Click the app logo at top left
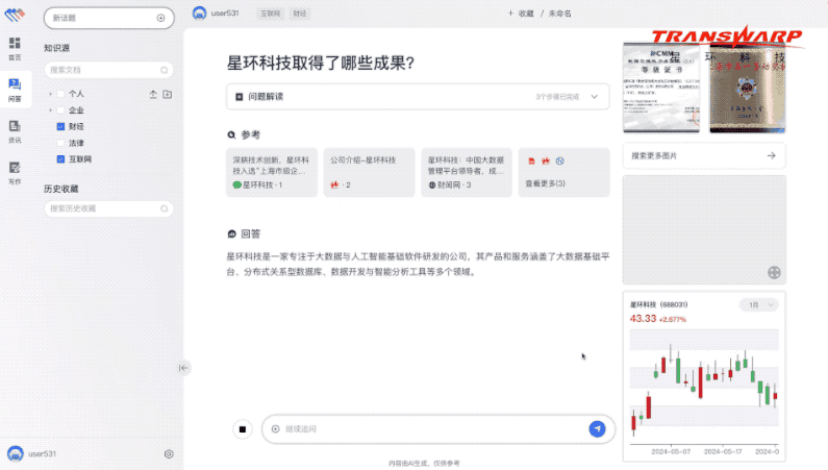This screenshot has height=470, width=828. pyautogui.click(x=15, y=14)
